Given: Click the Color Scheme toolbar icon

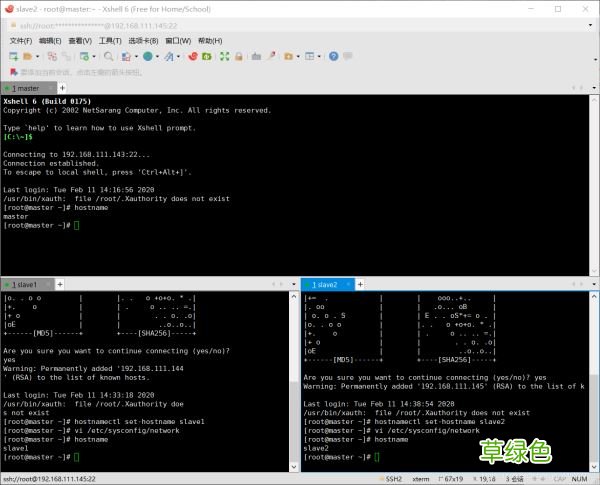Looking at the screenshot, I should click(126, 57).
